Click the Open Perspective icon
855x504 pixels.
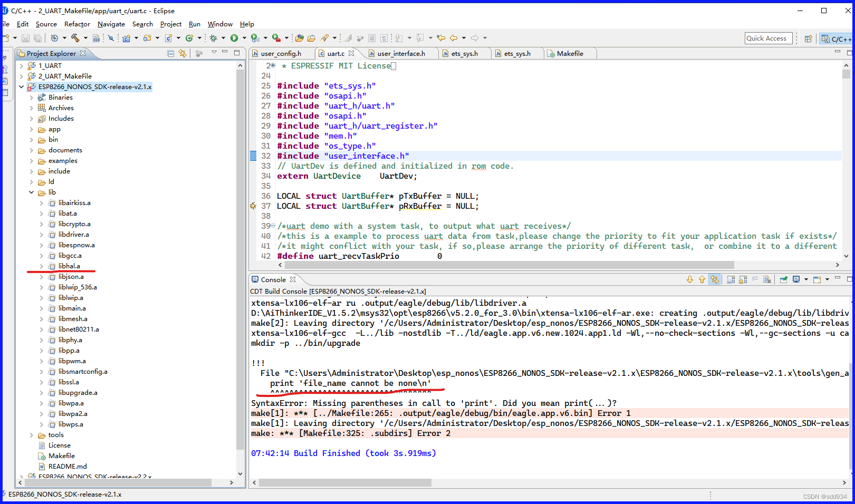click(808, 38)
